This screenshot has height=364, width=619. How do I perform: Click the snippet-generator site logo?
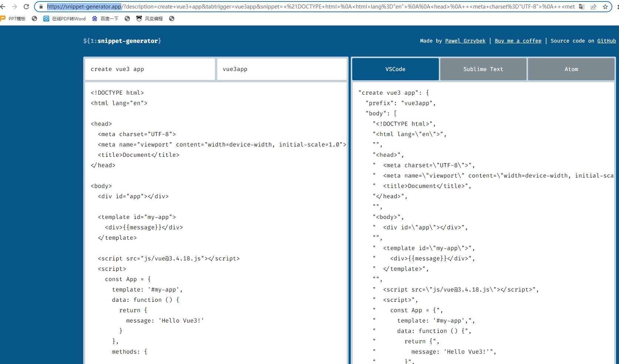(122, 41)
